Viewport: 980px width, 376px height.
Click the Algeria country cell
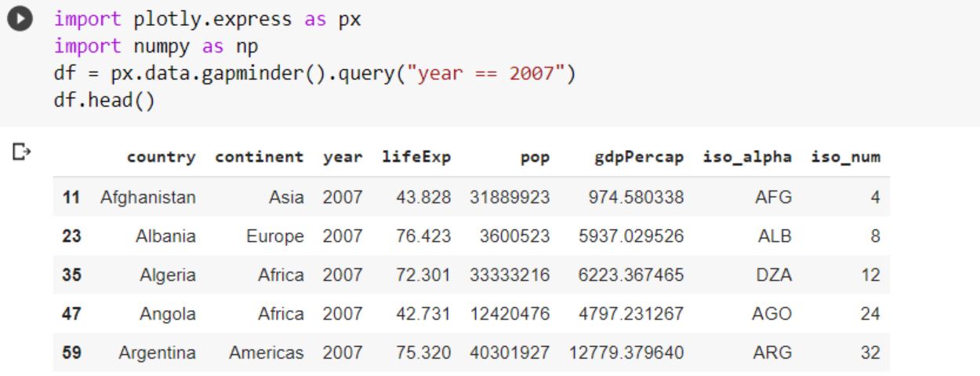[x=168, y=276]
